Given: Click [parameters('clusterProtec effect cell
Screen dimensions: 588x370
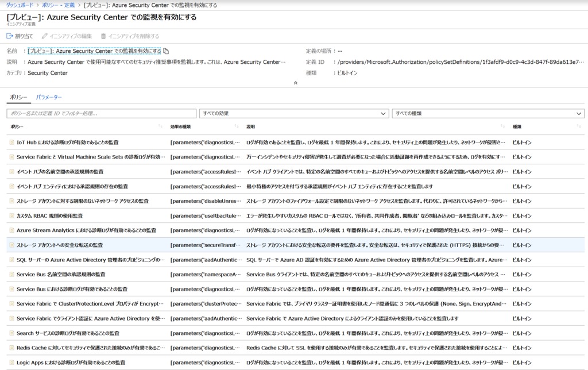Looking at the screenshot, I should click(x=206, y=303).
